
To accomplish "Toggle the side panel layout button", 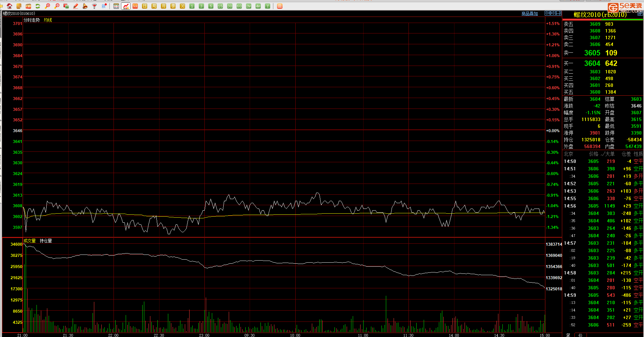I will click(x=559, y=13).
